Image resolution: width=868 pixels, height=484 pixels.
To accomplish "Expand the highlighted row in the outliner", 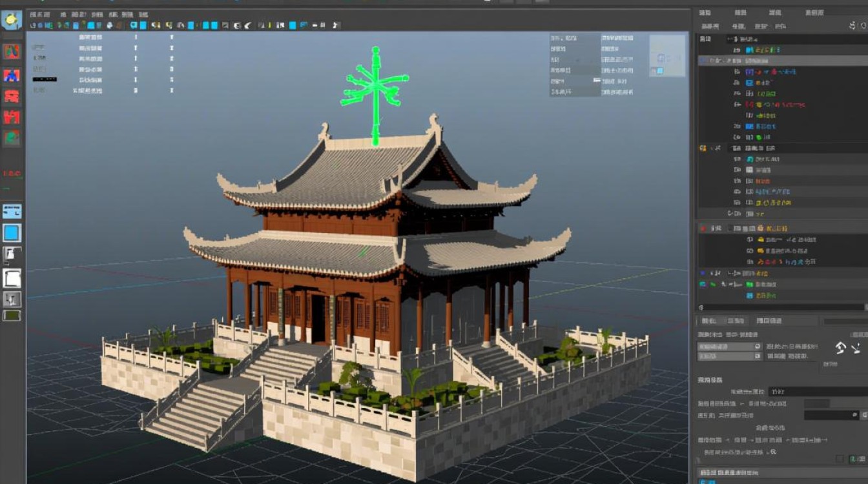I will [703, 61].
